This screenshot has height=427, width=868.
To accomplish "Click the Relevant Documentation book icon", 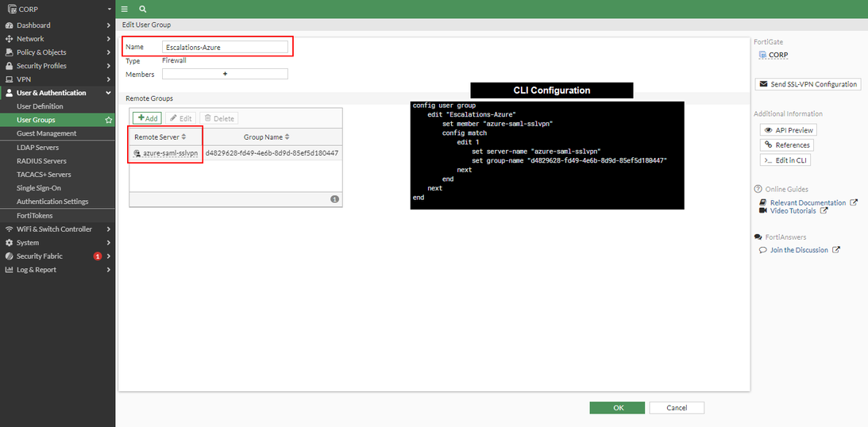I will [x=763, y=203].
